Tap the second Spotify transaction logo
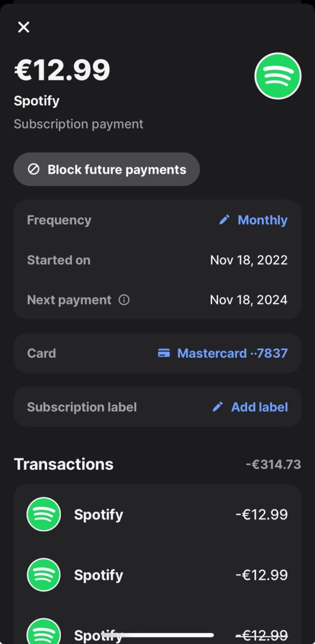 pyautogui.click(x=43, y=575)
